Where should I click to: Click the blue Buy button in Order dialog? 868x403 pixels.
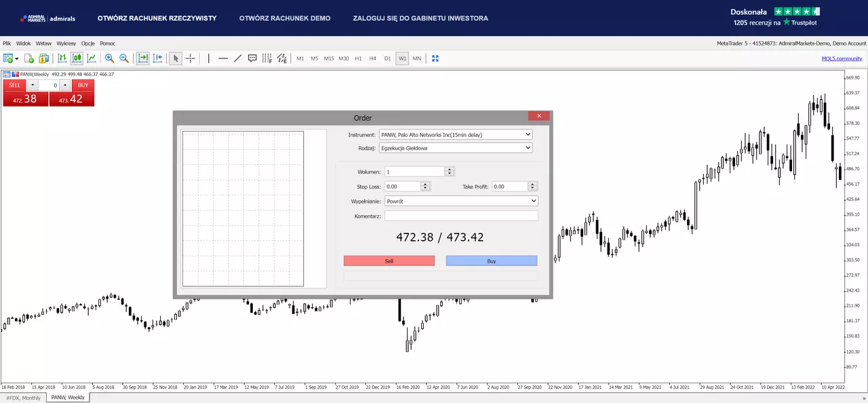point(492,261)
